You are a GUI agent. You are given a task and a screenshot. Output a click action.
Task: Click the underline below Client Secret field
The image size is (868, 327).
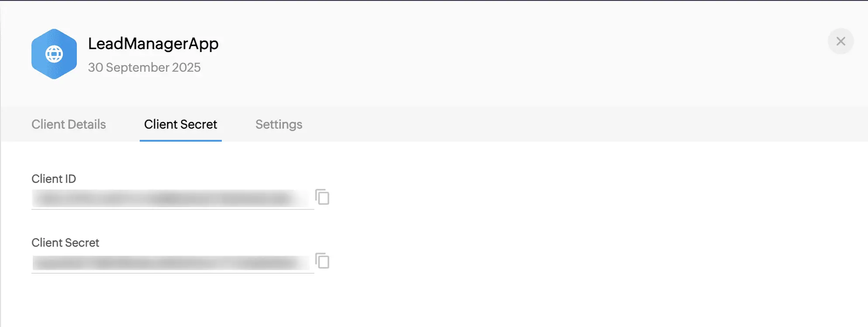click(x=172, y=273)
